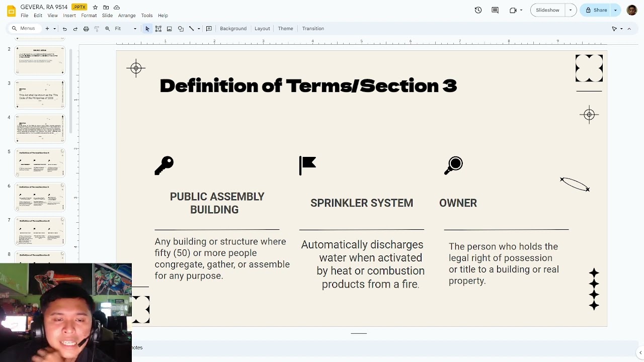Check the cloud document status icon
644x362 pixels.
(x=117, y=8)
